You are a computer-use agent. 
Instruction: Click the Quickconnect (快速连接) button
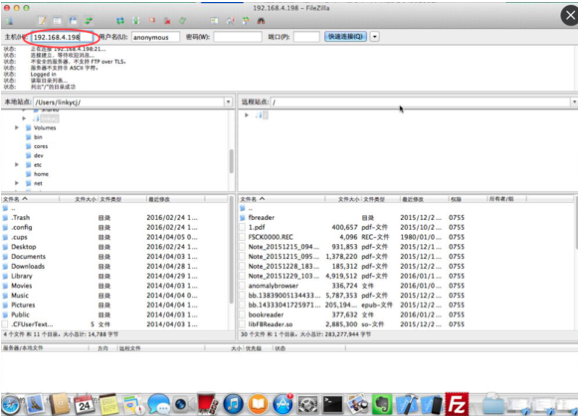click(x=346, y=37)
